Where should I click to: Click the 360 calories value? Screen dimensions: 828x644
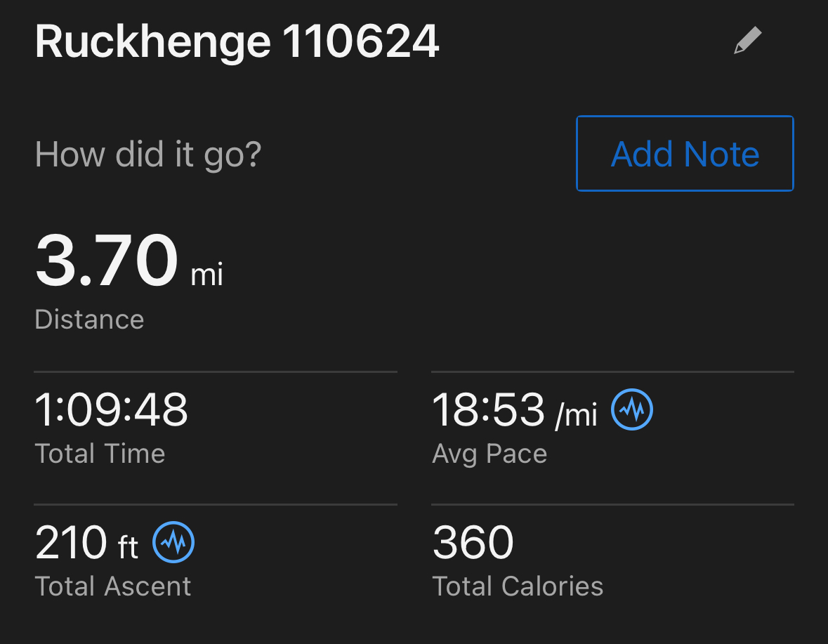pos(473,543)
